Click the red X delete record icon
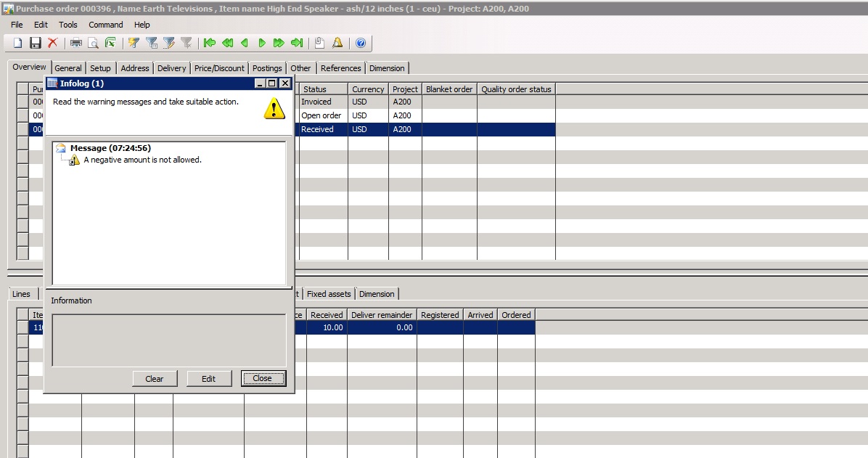The height and width of the screenshot is (458, 868). pos(52,44)
